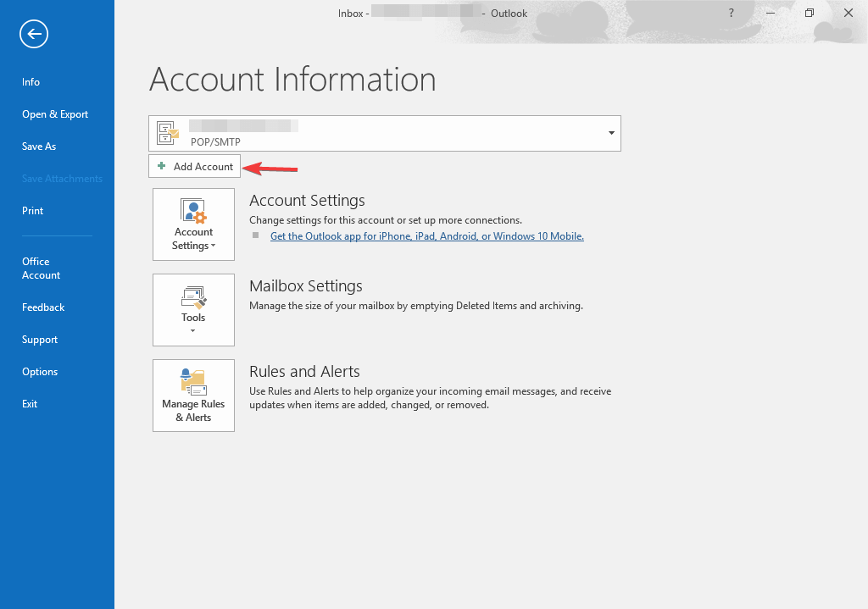Restore down the Outlook window
868x609 pixels.
(810, 13)
